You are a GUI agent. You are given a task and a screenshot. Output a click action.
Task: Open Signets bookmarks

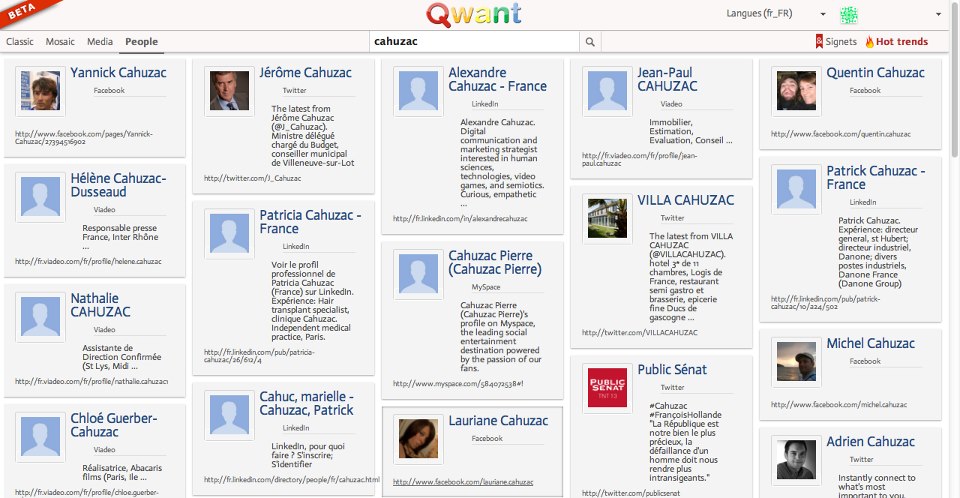836,42
